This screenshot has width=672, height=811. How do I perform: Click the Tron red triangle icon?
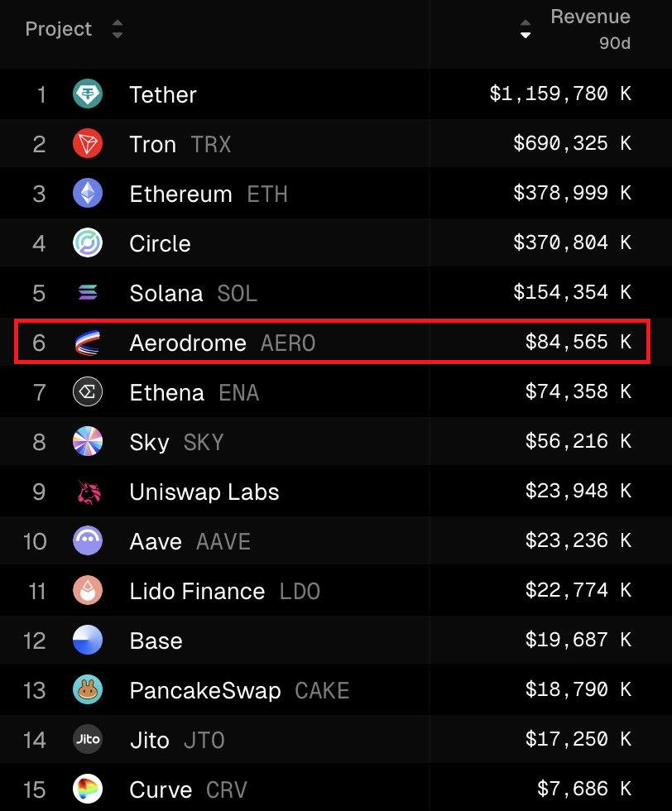click(88, 144)
